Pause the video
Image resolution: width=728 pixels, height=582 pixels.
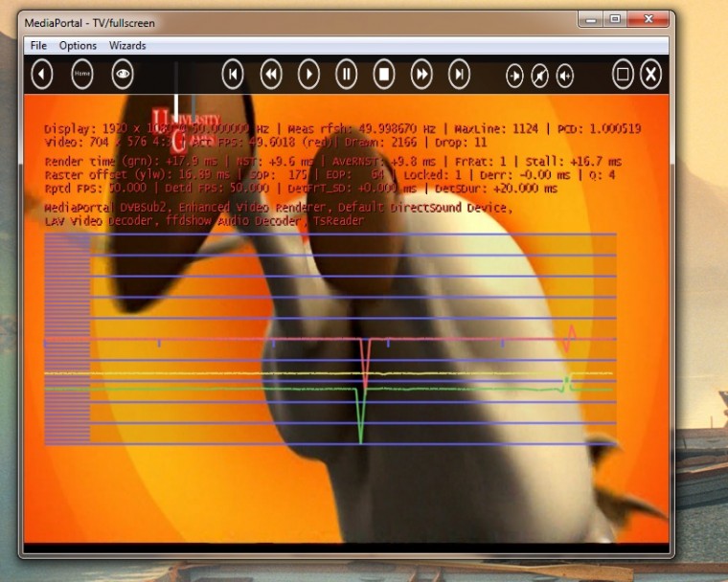pyautogui.click(x=347, y=75)
